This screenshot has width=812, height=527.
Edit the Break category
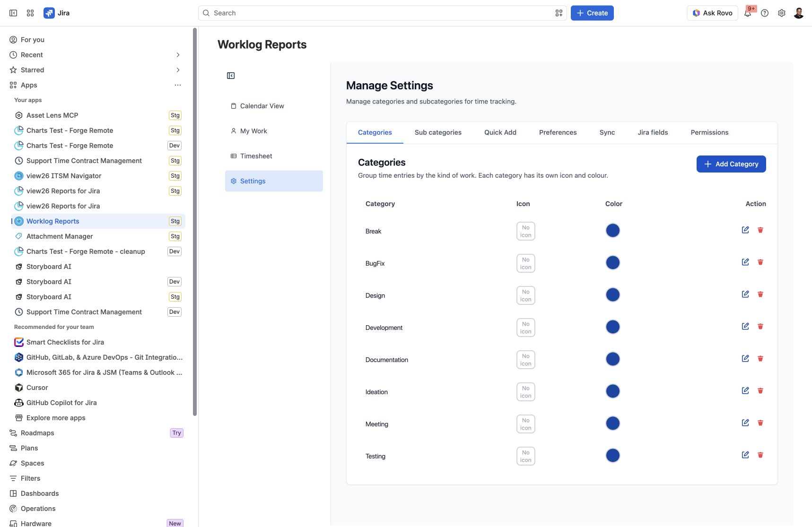point(745,230)
